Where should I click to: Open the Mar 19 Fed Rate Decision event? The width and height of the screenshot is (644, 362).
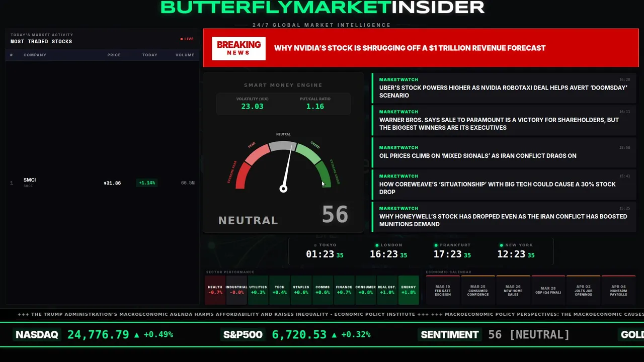click(443, 290)
